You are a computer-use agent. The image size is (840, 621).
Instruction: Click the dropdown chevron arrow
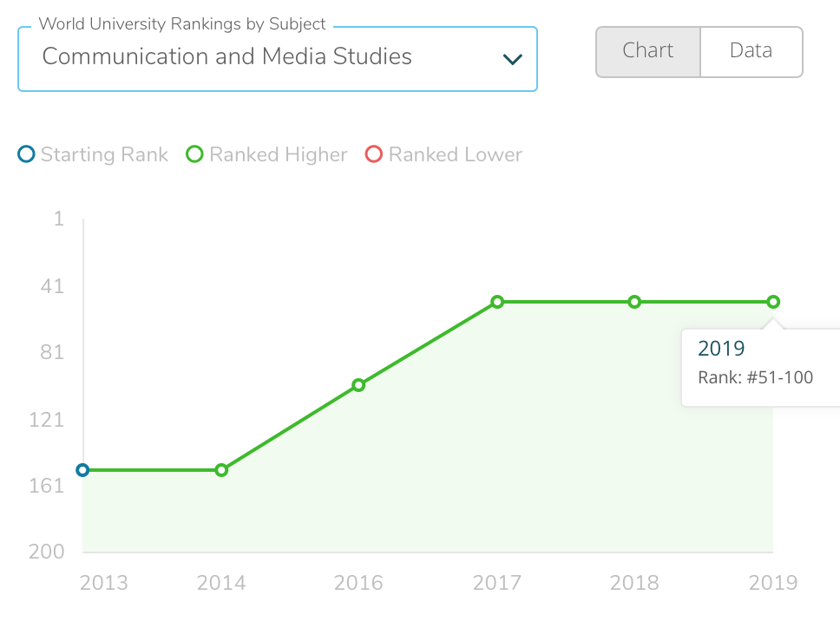513,59
